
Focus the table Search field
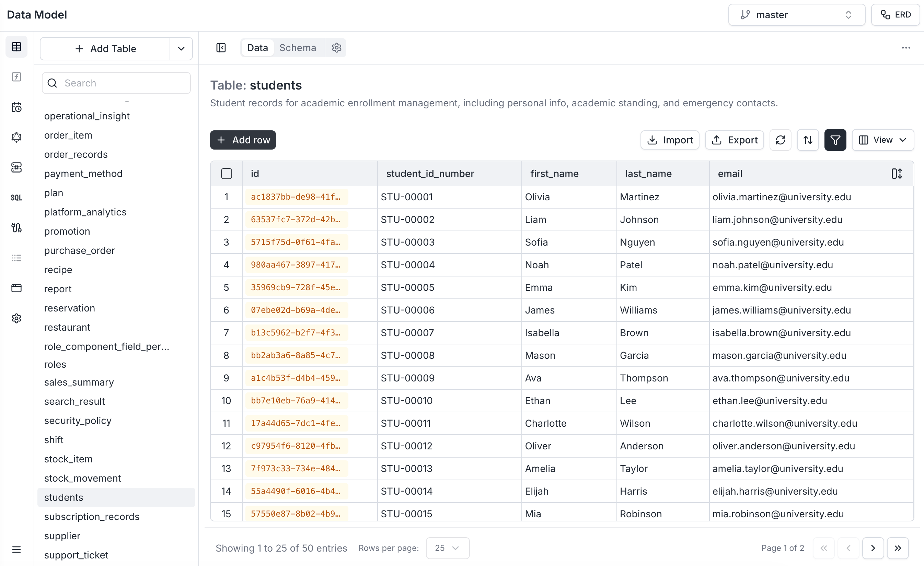[x=116, y=83]
